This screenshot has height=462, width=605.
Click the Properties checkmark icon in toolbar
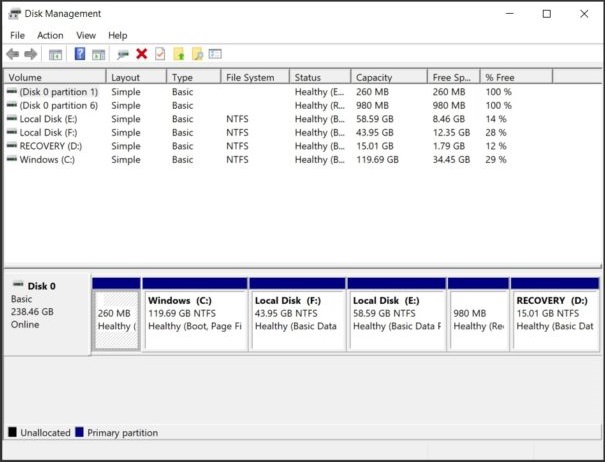[159, 54]
